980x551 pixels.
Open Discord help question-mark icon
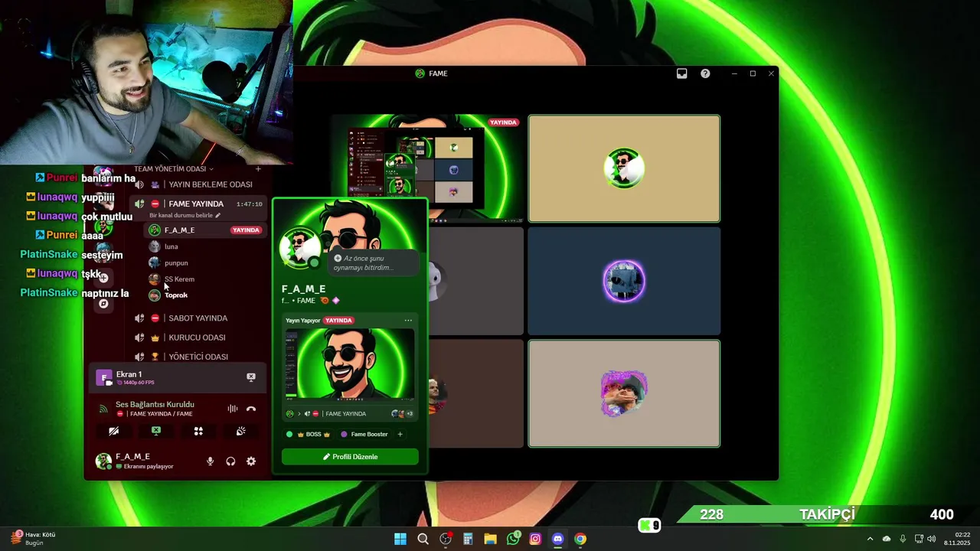705,73
